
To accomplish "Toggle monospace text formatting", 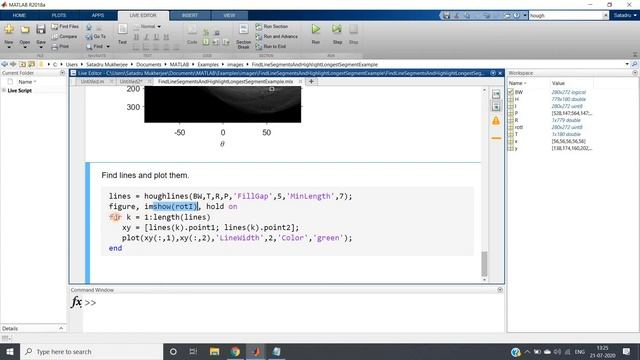I will pyautogui.click(x=166, y=37).
